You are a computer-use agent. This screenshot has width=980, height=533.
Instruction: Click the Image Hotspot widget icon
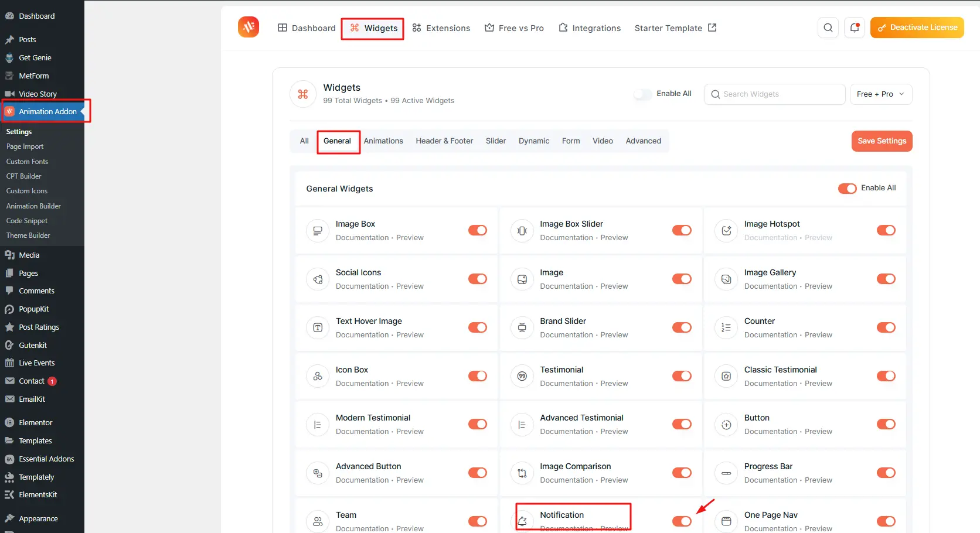[726, 231]
